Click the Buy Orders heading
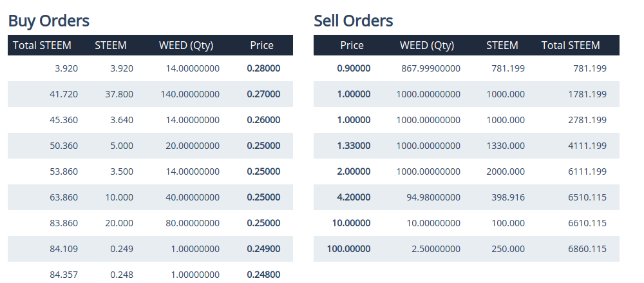 click(48, 21)
